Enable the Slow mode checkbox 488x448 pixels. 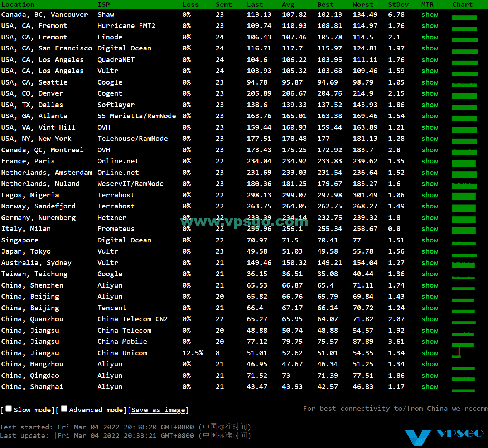click(9, 409)
